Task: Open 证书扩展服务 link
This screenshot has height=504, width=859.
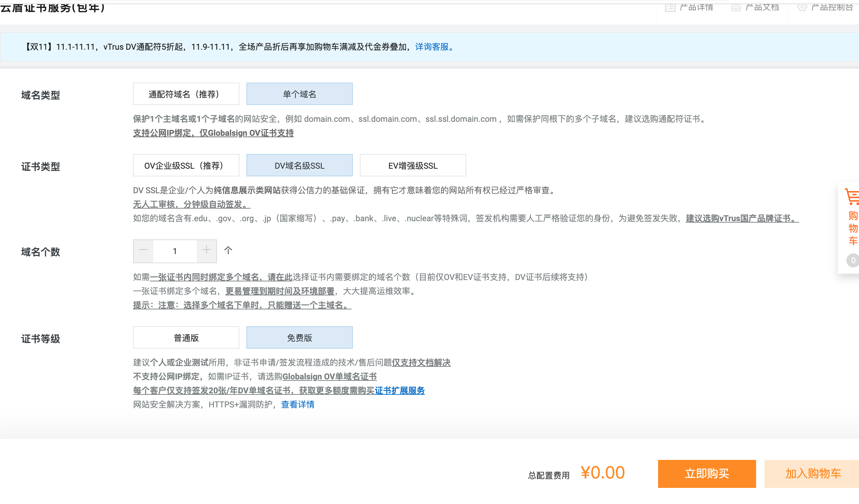Action: point(400,391)
